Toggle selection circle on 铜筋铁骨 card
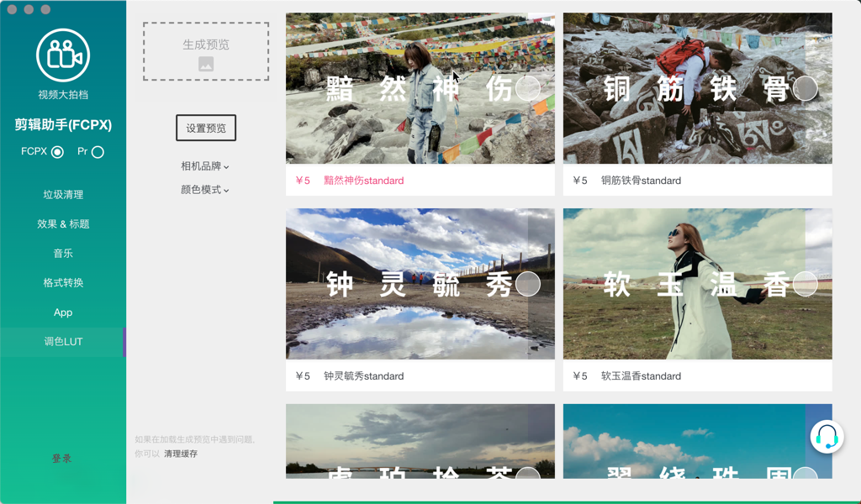 (805, 88)
